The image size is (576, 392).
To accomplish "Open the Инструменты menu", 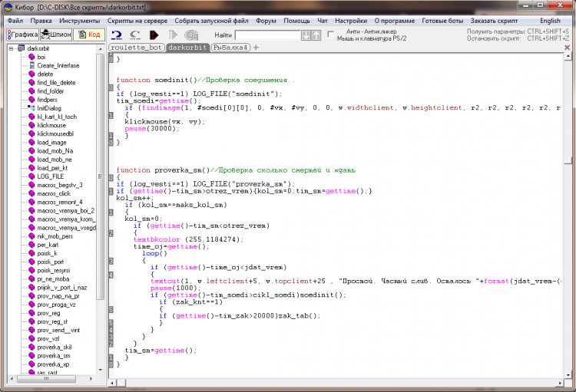I will coord(79,21).
